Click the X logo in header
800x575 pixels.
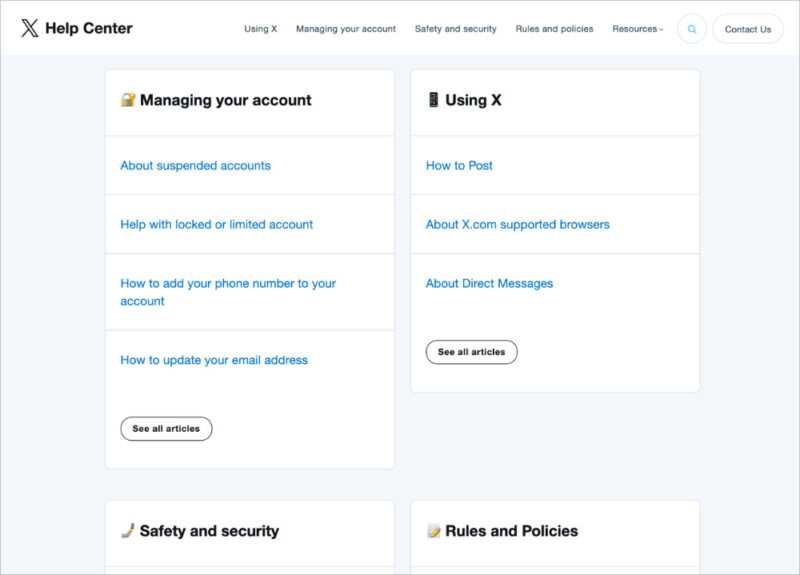pos(30,28)
